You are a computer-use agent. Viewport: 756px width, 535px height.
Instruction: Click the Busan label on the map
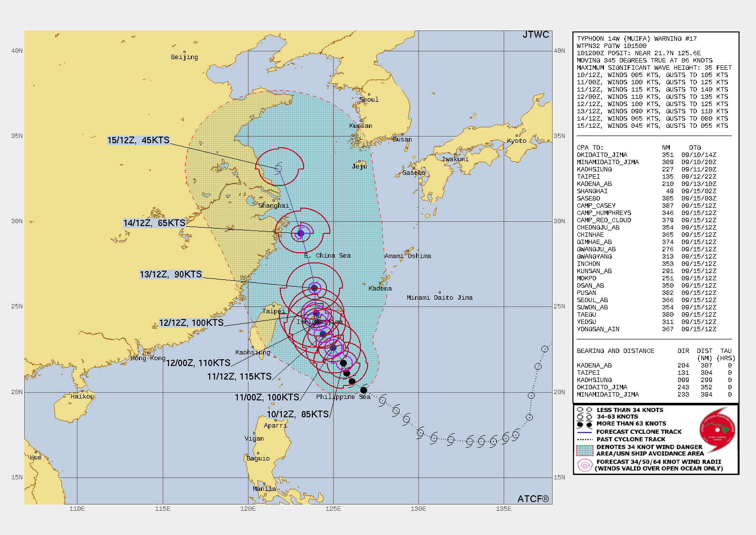pyautogui.click(x=402, y=139)
